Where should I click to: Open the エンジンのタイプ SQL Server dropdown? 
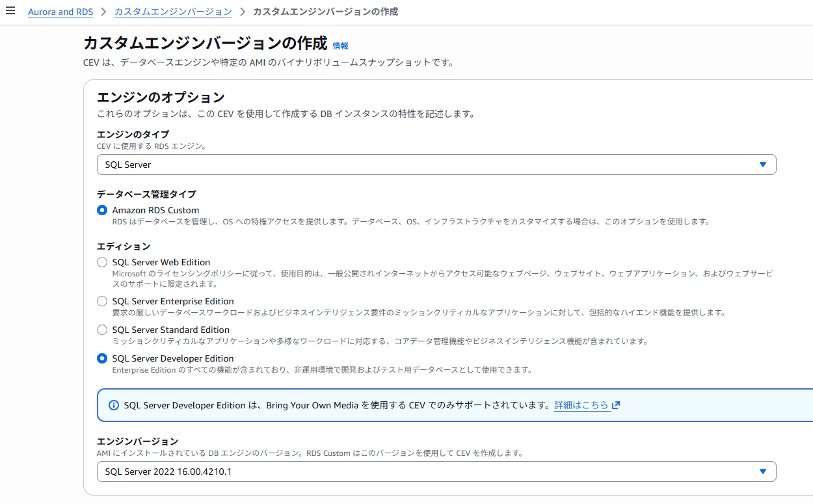pos(436,165)
